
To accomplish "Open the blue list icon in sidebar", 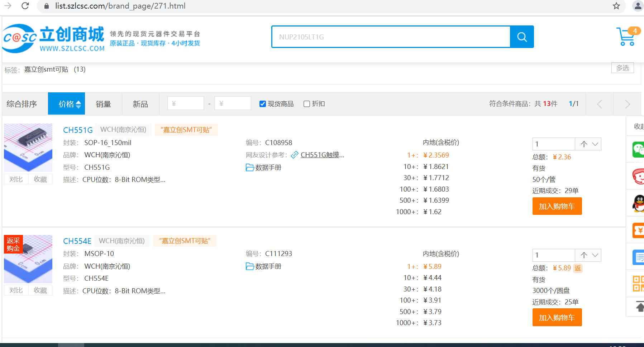I will tap(638, 257).
